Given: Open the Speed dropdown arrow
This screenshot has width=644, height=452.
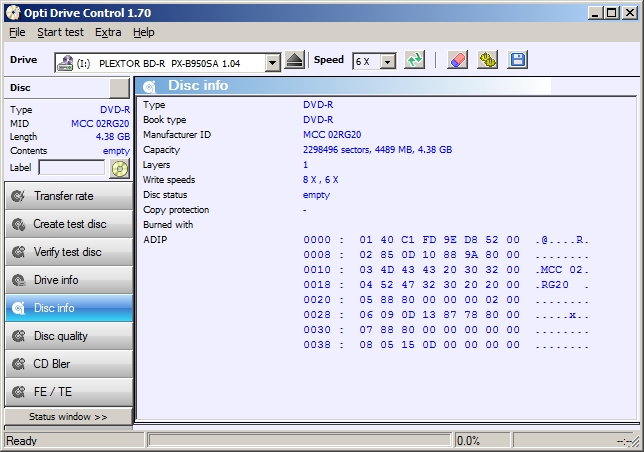Looking at the screenshot, I should pyautogui.click(x=388, y=62).
